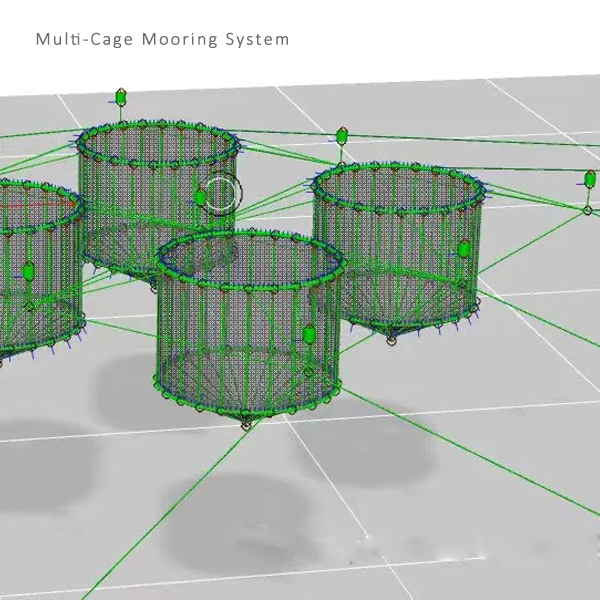Select the bottom sinker node under the front cage

coord(246,426)
